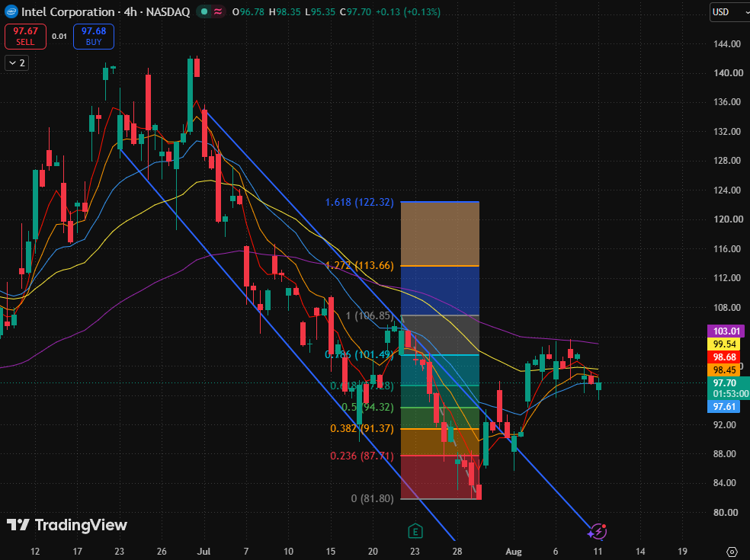The width and height of the screenshot is (750, 560).
Task: Click the Intel Corporation symbol title
Action: (67, 12)
